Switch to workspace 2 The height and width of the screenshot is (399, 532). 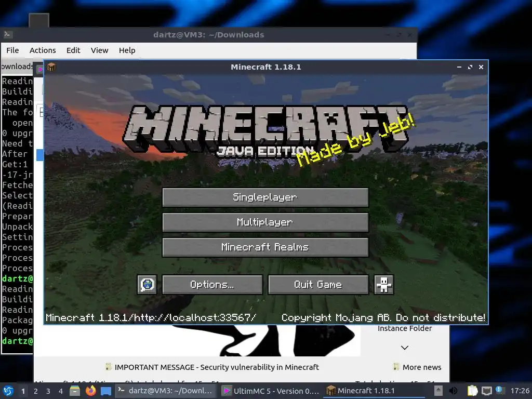36,391
